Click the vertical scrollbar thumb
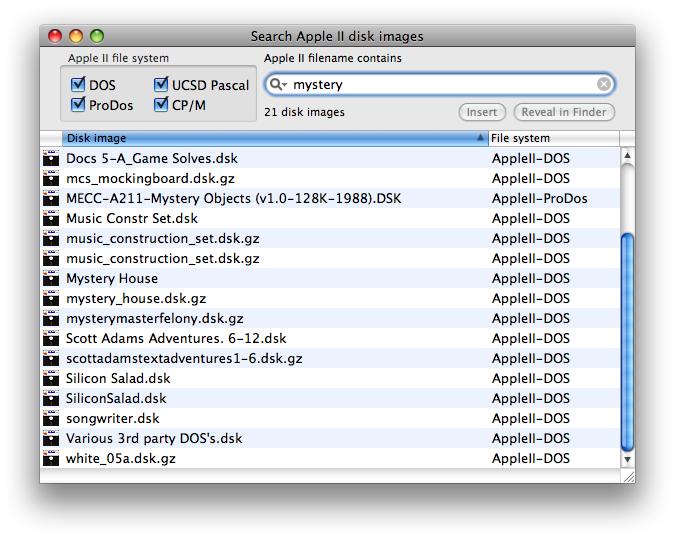 pyautogui.click(x=627, y=340)
